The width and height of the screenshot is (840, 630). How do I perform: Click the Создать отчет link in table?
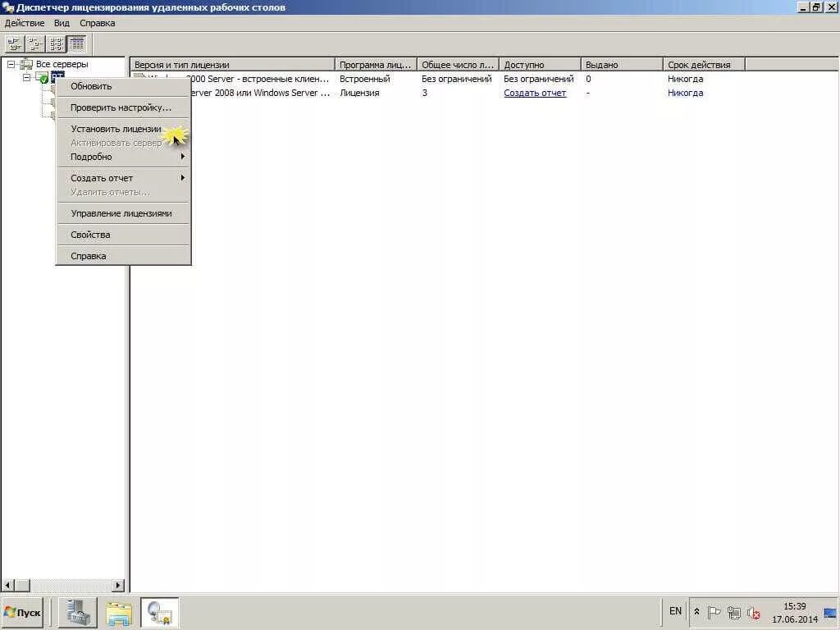click(x=535, y=93)
